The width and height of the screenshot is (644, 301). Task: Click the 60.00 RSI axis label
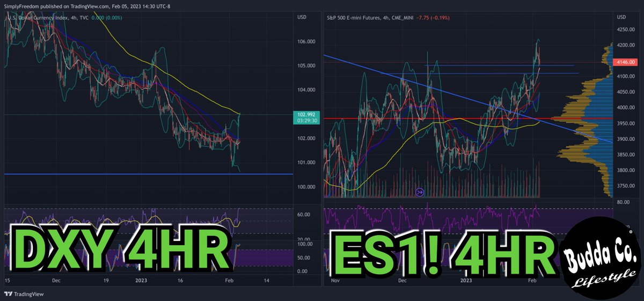coord(304,214)
